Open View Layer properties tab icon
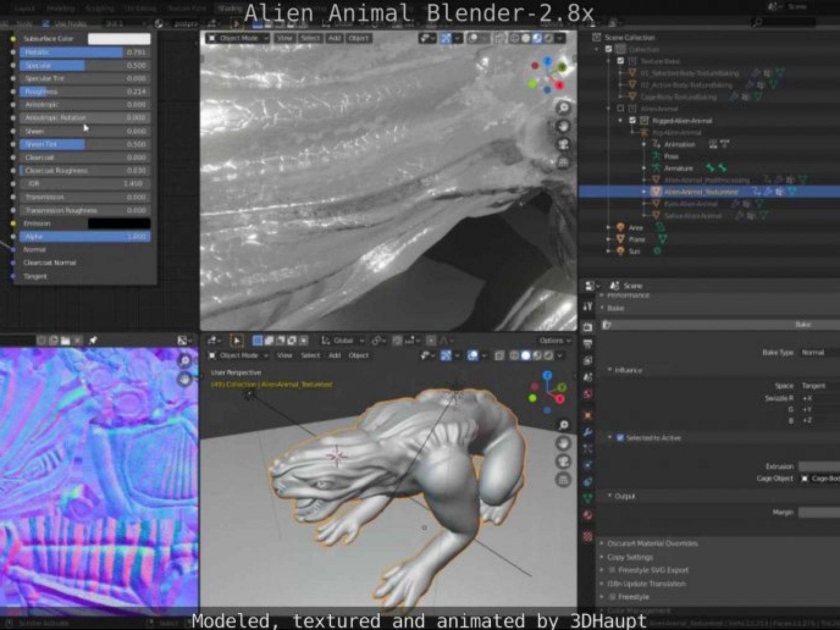This screenshot has height=630, width=840. (587, 361)
